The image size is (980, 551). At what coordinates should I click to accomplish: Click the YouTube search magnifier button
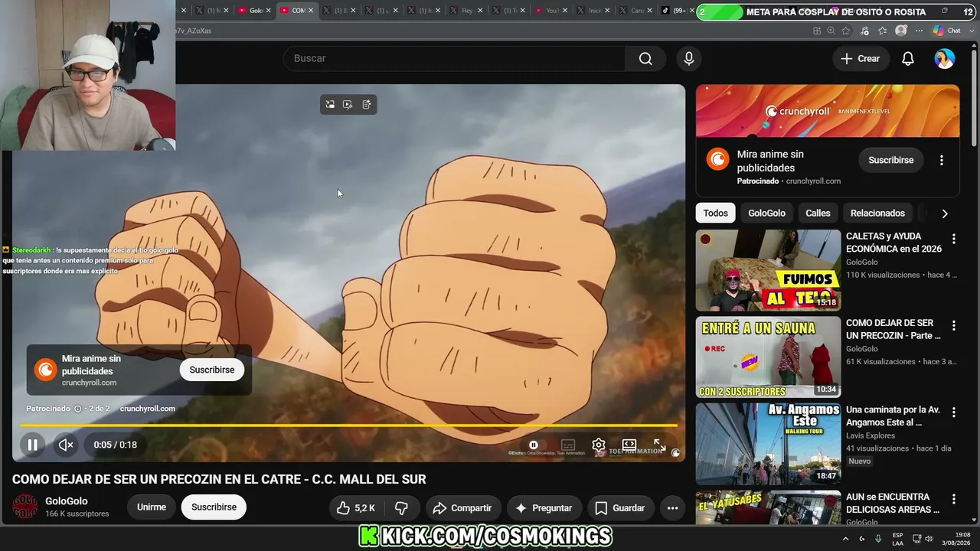click(645, 59)
